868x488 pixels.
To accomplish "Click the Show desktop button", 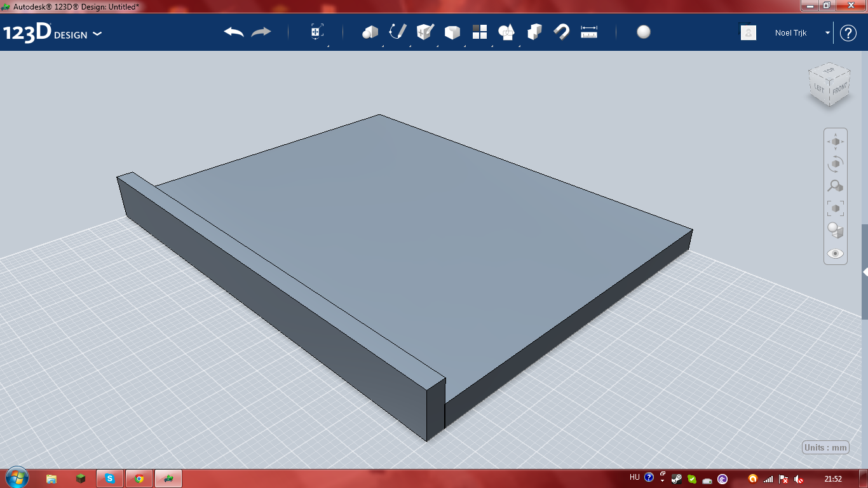I will coord(864,478).
